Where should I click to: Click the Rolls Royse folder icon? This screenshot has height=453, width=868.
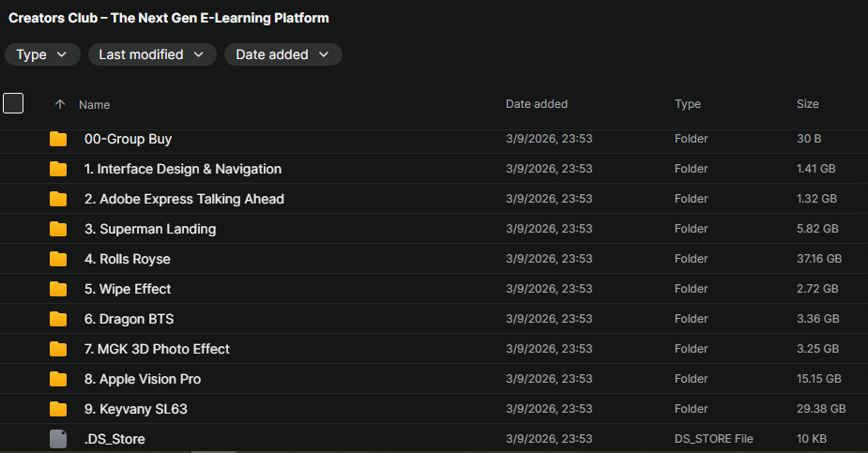tap(58, 259)
